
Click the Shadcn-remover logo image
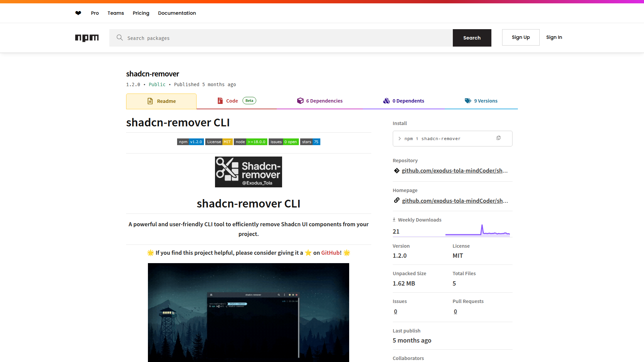click(x=248, y=172)
